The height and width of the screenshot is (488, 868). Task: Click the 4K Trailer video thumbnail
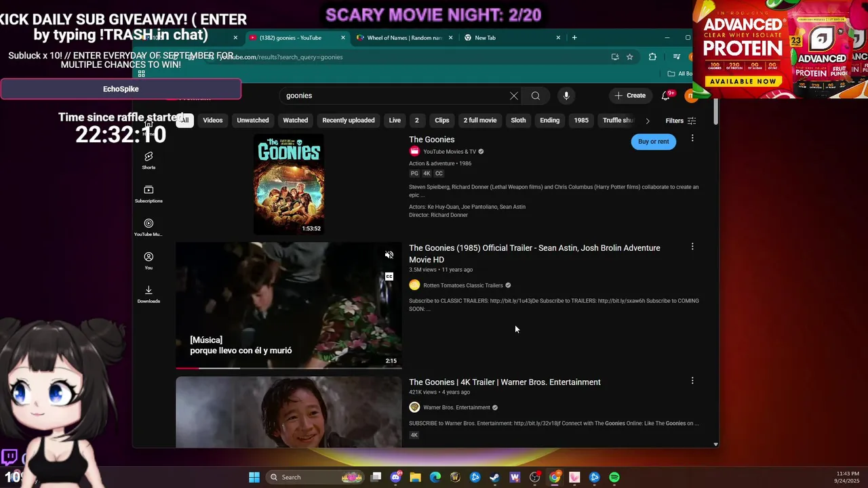tap(289, 412)
